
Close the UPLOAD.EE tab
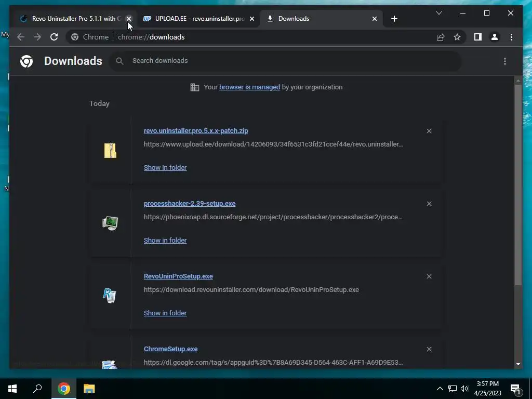click(252, 19)
